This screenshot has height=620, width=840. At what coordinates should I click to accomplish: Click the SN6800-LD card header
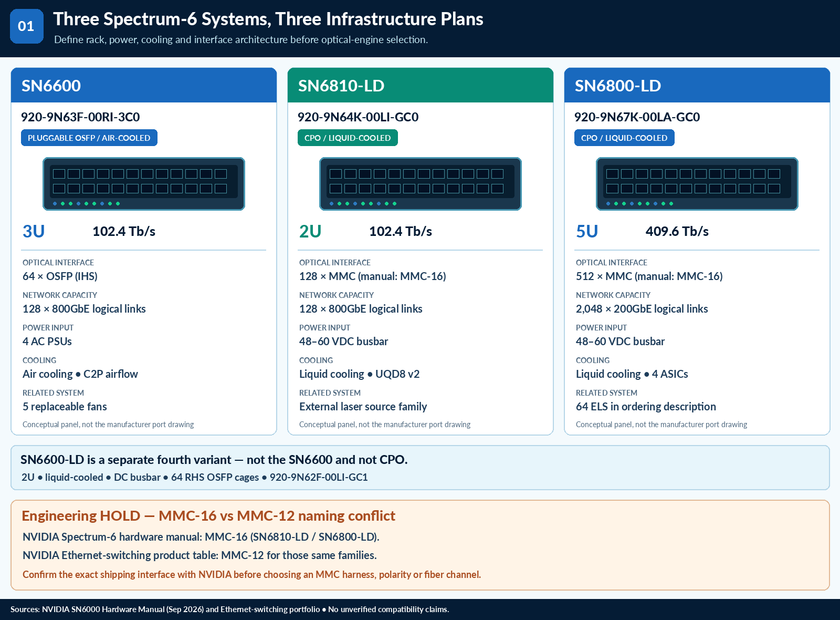(697, 85)
